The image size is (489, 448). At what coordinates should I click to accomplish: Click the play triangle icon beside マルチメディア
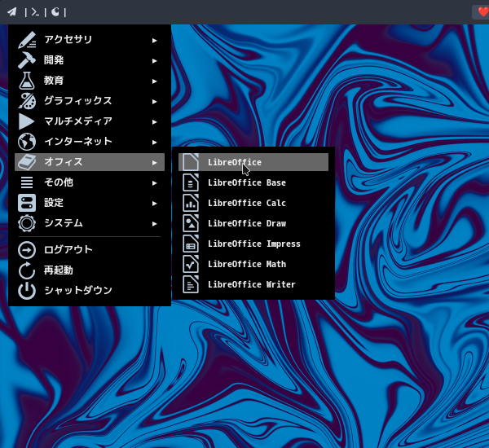click(x=27, y=121)
